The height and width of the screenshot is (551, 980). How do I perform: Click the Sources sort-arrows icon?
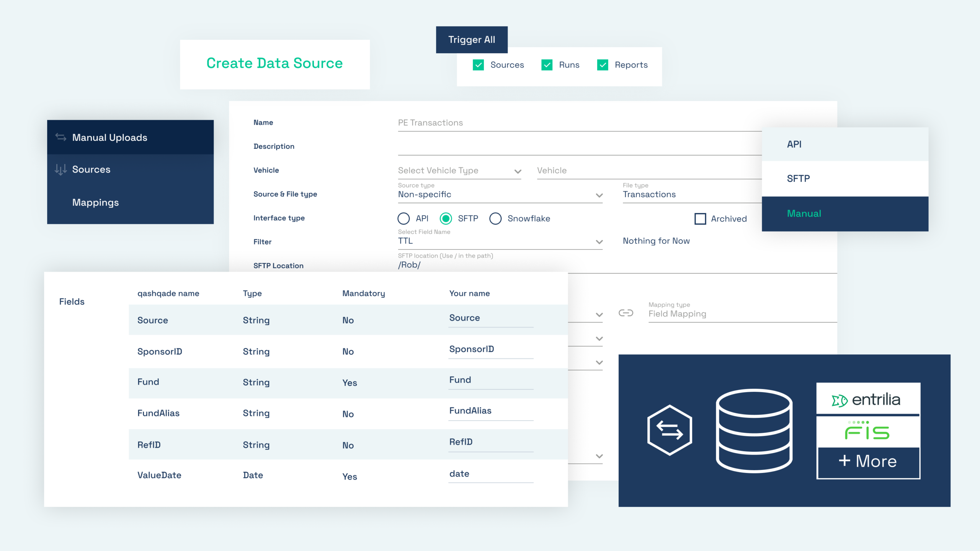pos(60,170)
